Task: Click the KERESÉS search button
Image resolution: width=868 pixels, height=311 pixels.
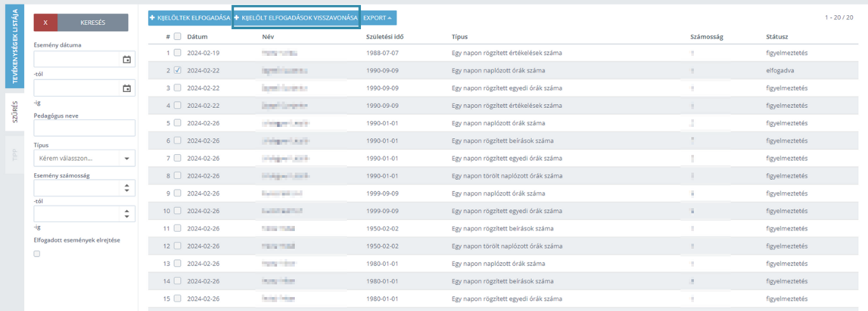Action: coord(93,22)
